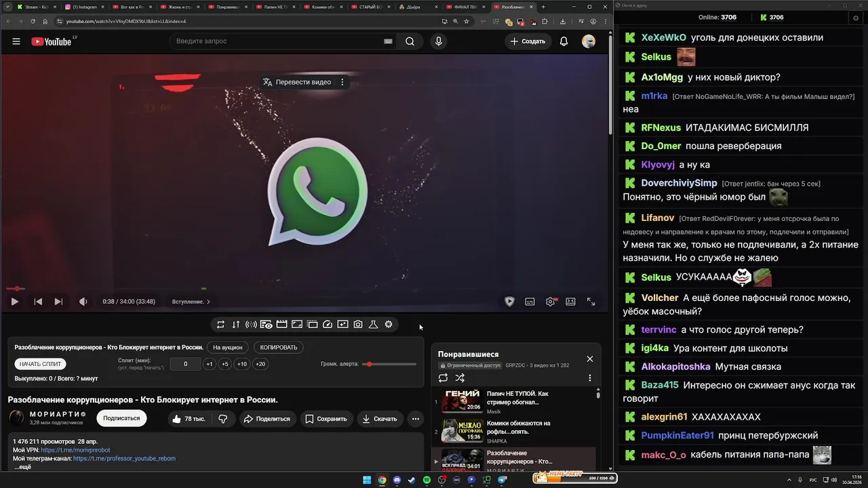Image resolution: width=868 pixels, height=488 pixels.
Task: Open YouTube notifications bell
Action: click(564, 41)
